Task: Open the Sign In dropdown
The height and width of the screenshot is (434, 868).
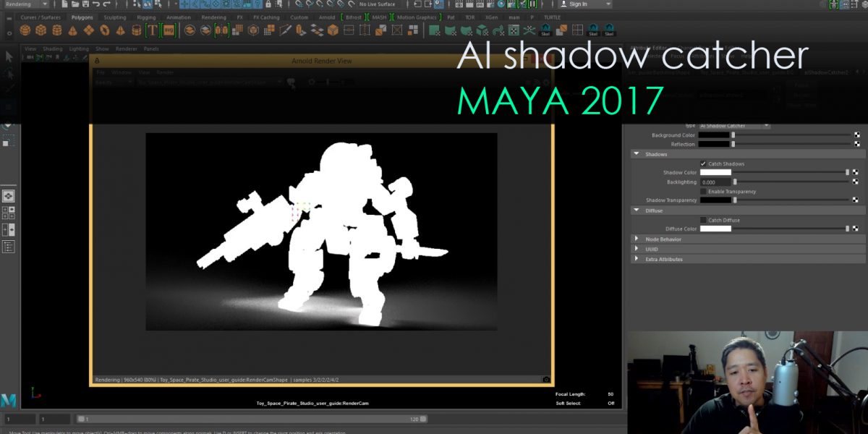Action: click(x=586, y=4)
